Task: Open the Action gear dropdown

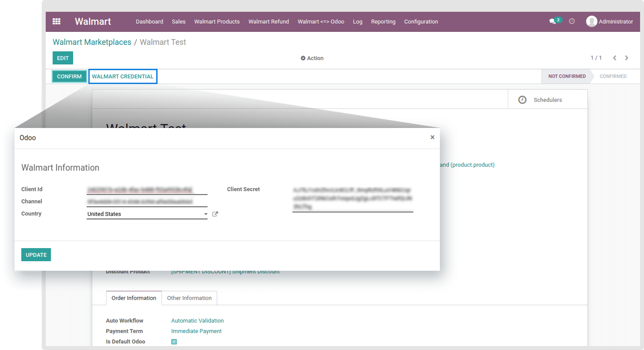Action: 312,58
